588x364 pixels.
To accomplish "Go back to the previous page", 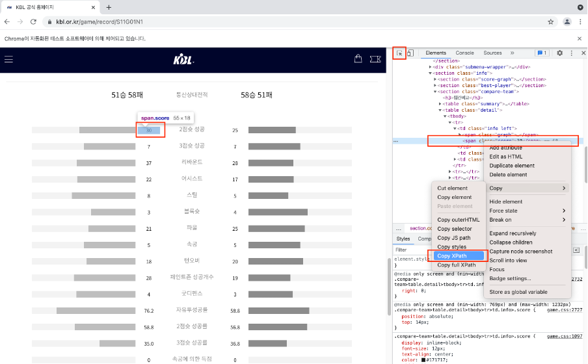I will [x=7, y=21].
